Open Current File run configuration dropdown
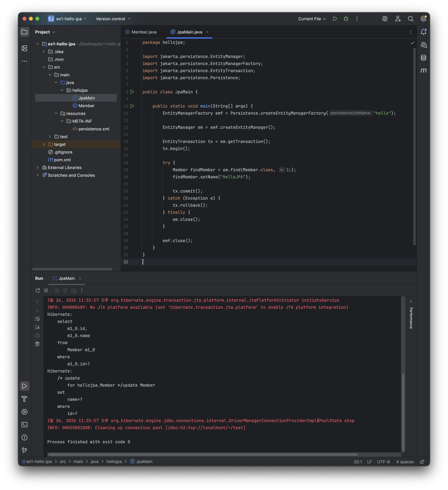The width and height of the screenshot is (448, 490). 312,19
